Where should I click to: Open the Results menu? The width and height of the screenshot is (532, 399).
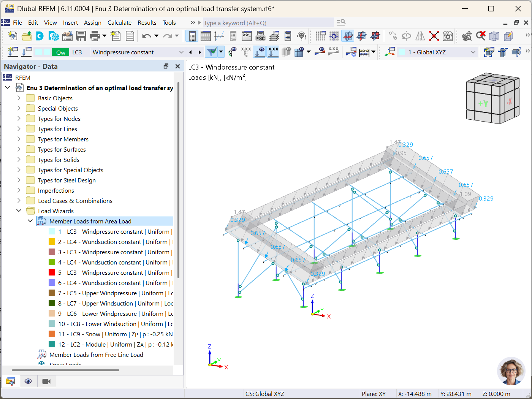click(147, 22)
